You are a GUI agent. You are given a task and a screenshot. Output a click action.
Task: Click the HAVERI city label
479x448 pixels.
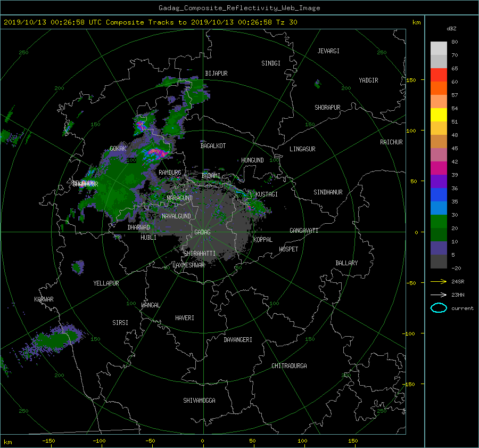(x=185, y=318)
